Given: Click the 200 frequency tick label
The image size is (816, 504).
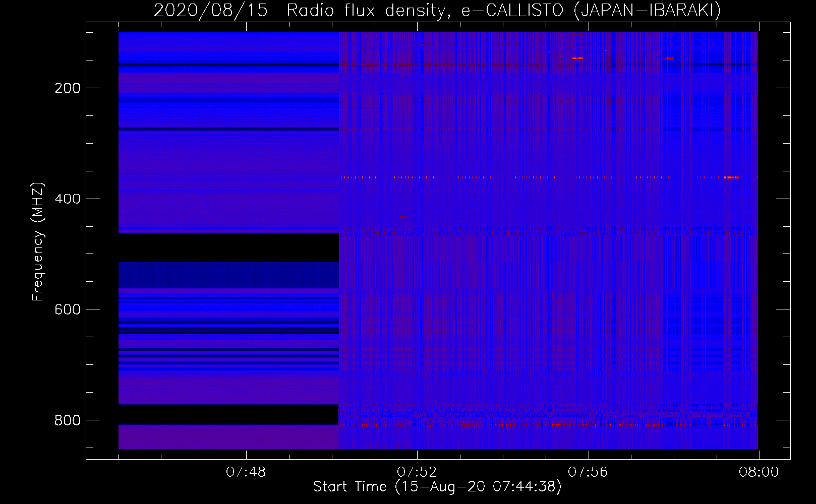Looking at the screenshot, I should 68,88.
